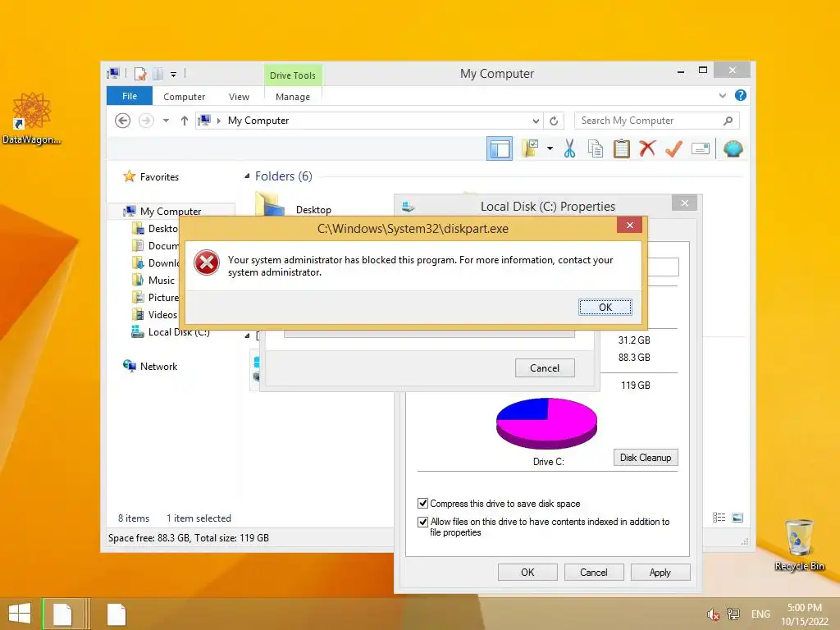This screenshot has height=630, width=840.
Task: Click the My Computer address breadcrumb
Action: [258, 121]
